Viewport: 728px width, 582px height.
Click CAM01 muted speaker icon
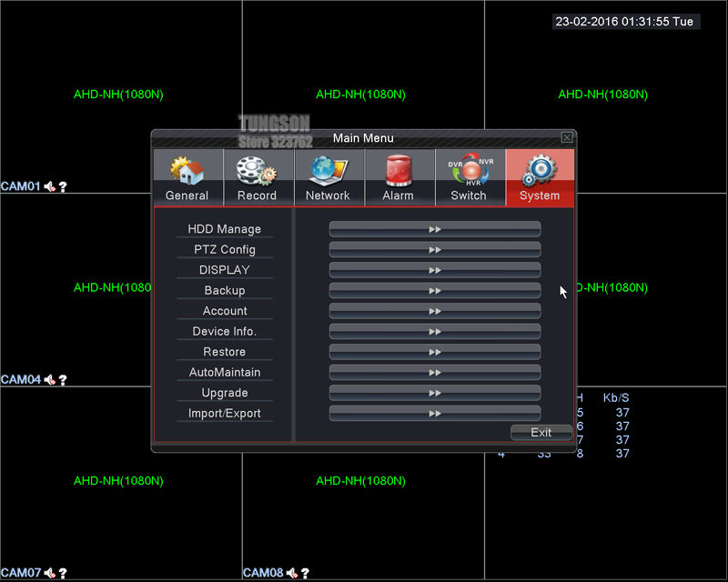50,186
